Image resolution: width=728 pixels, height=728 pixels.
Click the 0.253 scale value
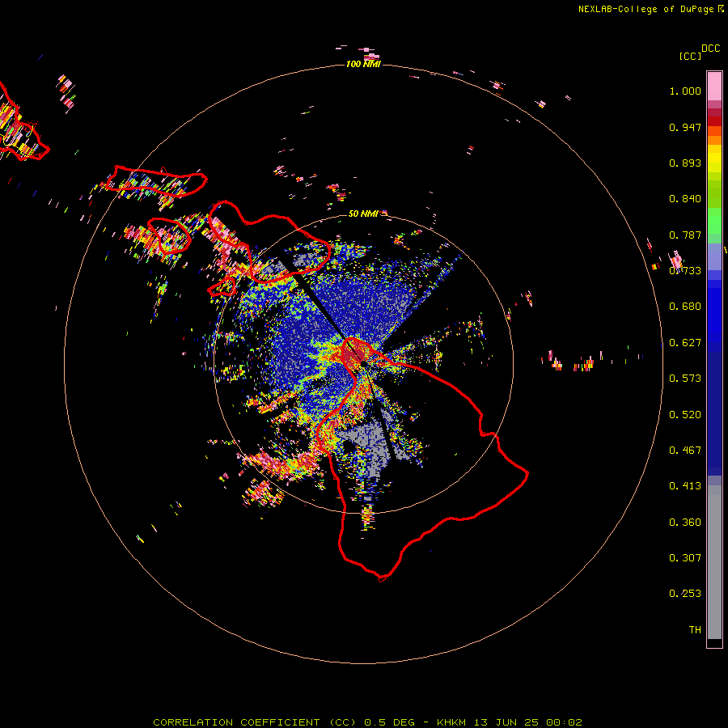685,594
